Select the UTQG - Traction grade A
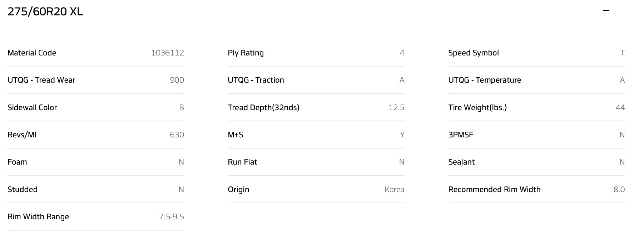This screenshot has width=644, height=234. pyautogui.click(x=402, y=80)
